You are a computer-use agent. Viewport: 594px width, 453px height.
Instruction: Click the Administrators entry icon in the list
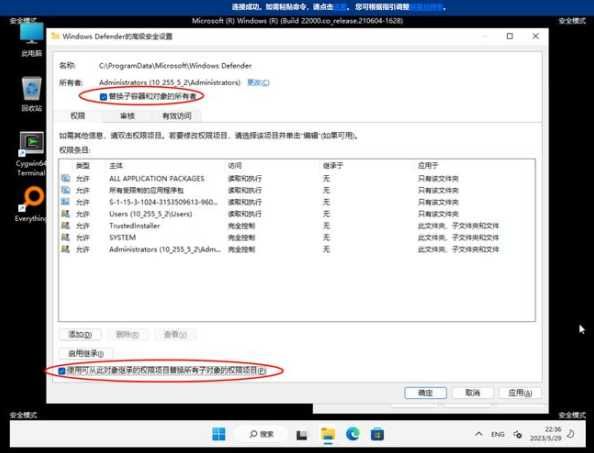[x=66, y=249]
